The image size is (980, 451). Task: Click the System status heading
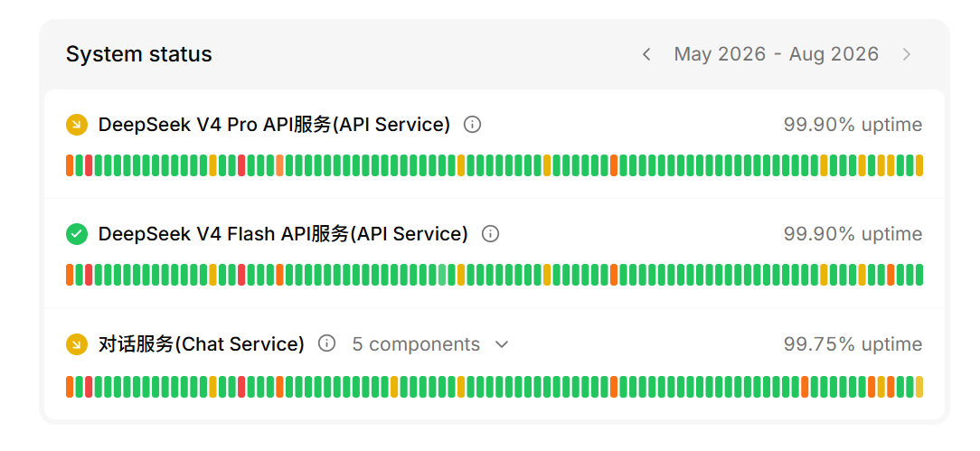click(138, 54)
